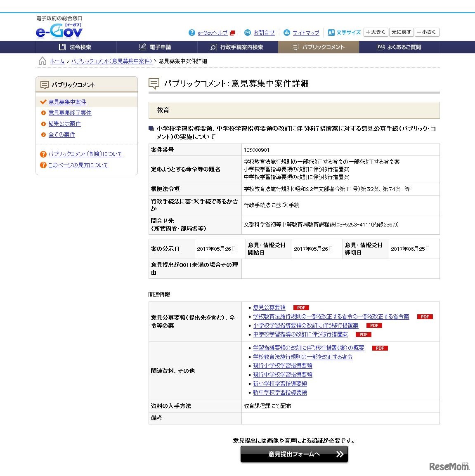Click ＋大きく to enlarge text size
The image size is (475, 476).
(375, 32)
